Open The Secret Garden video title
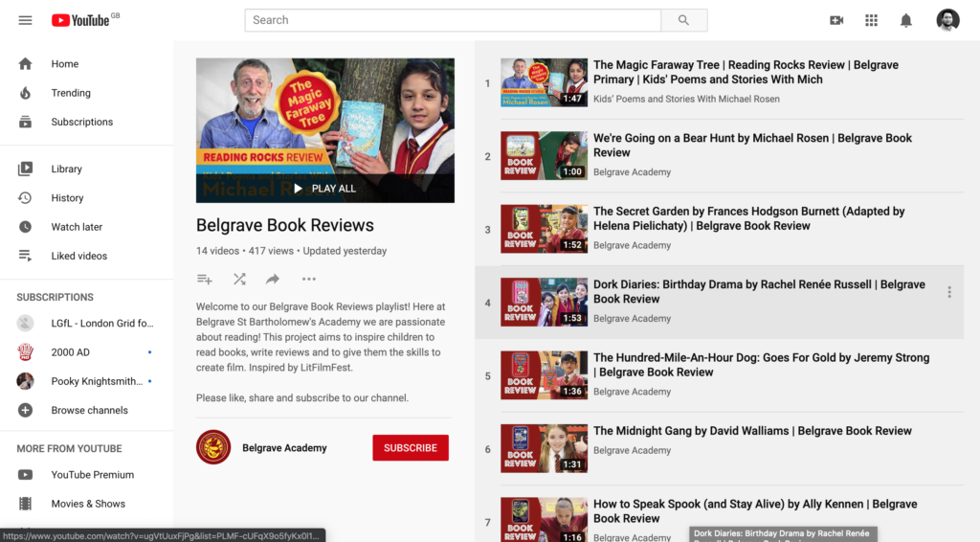Screen dimensions: 980x542 [748, 218]
